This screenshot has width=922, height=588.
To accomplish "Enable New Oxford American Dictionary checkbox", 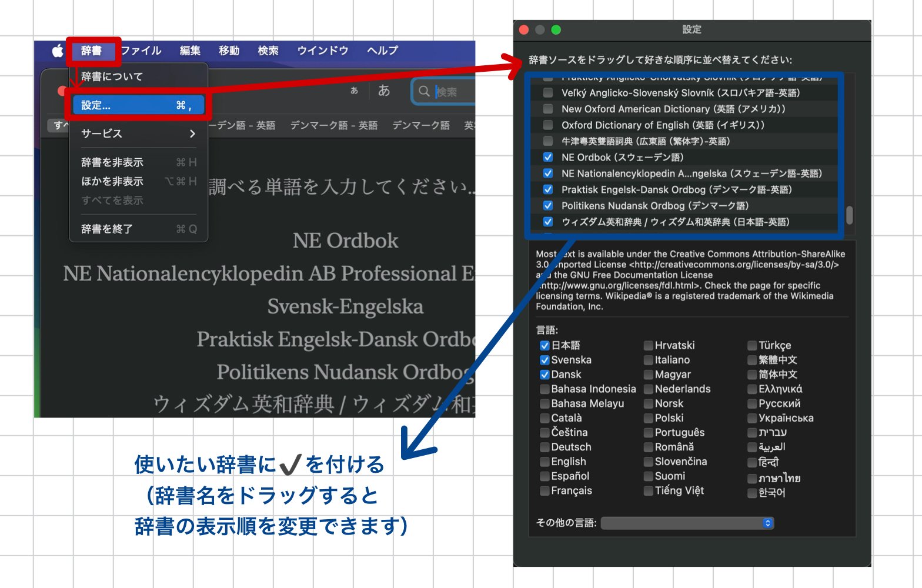I will coord(548,109).
